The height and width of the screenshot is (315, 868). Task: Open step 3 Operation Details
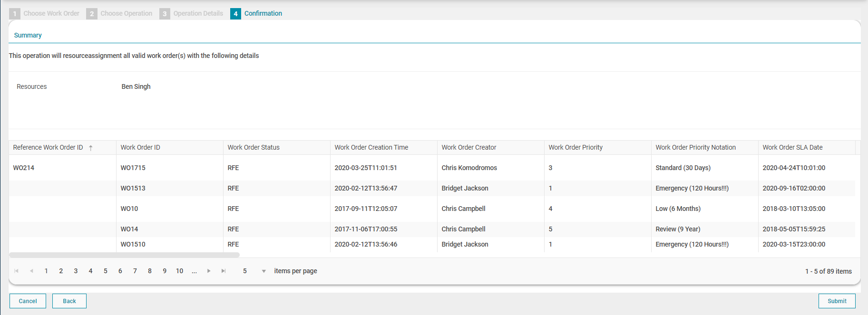point(191,13)
